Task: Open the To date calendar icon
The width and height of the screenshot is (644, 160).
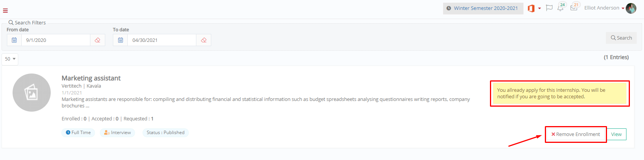Action: 120,40
